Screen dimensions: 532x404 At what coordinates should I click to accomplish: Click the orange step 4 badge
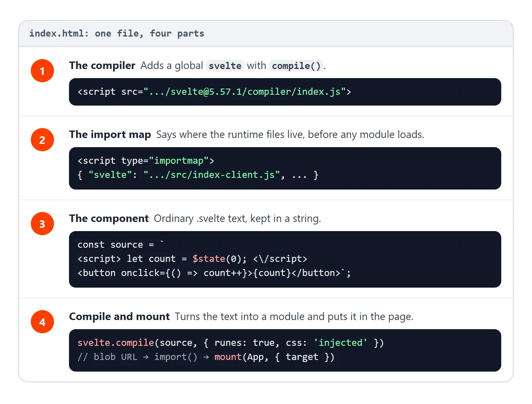pyautogui.click(x=42, y=322)
